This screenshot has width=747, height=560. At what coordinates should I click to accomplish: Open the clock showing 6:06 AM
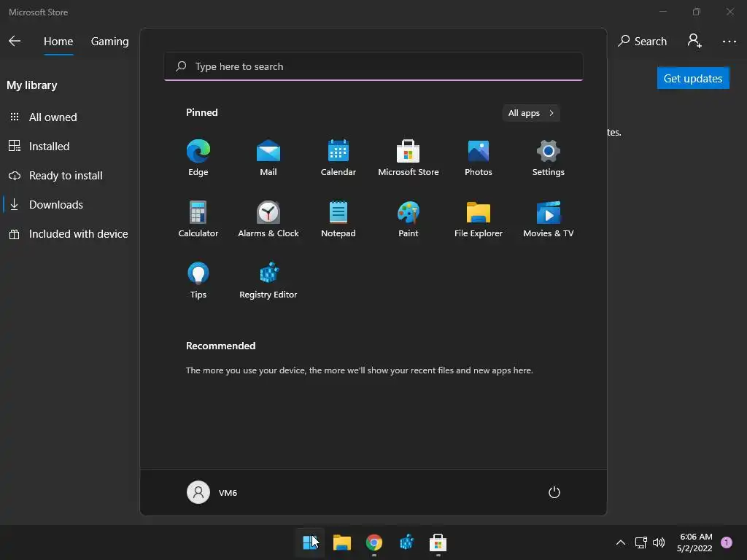(695, 542)
